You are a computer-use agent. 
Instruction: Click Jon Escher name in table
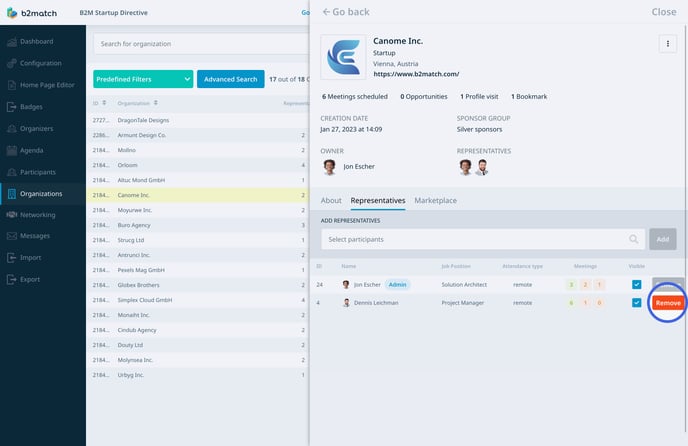367,284
